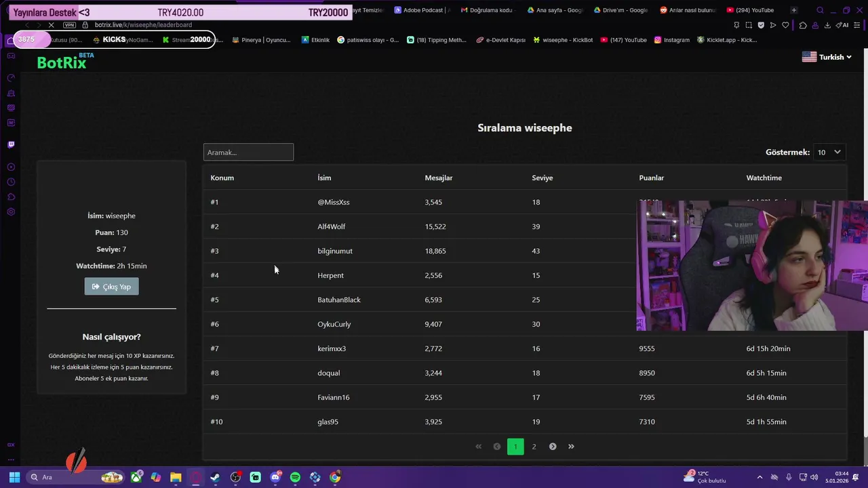Open the Etkinlik bookmark
The width and height of the screenshot is (868, 488).
(x=315, y=40)
